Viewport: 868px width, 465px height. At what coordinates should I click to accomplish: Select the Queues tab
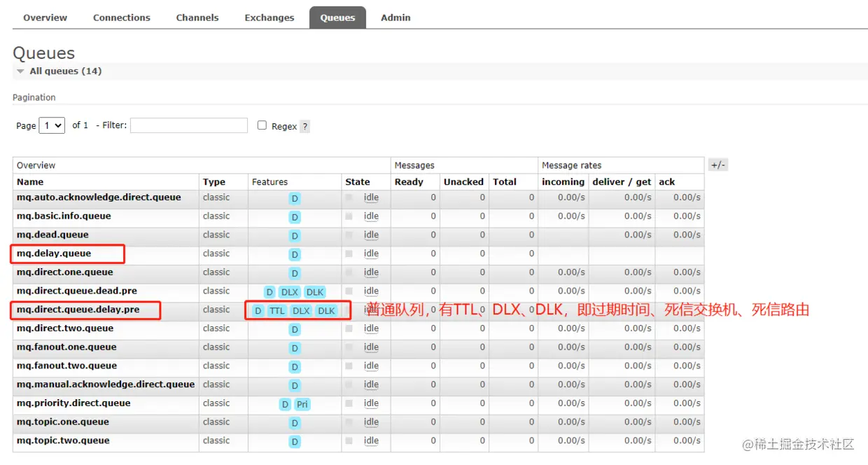click(x=337, y=18)
